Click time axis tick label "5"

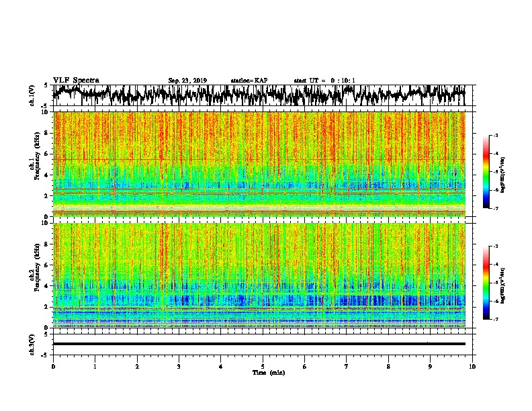coord(263,367)
